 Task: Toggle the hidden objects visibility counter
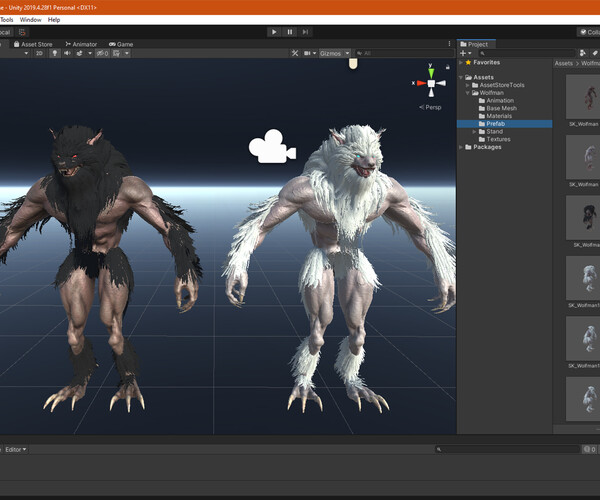click(x=102, y=53)
